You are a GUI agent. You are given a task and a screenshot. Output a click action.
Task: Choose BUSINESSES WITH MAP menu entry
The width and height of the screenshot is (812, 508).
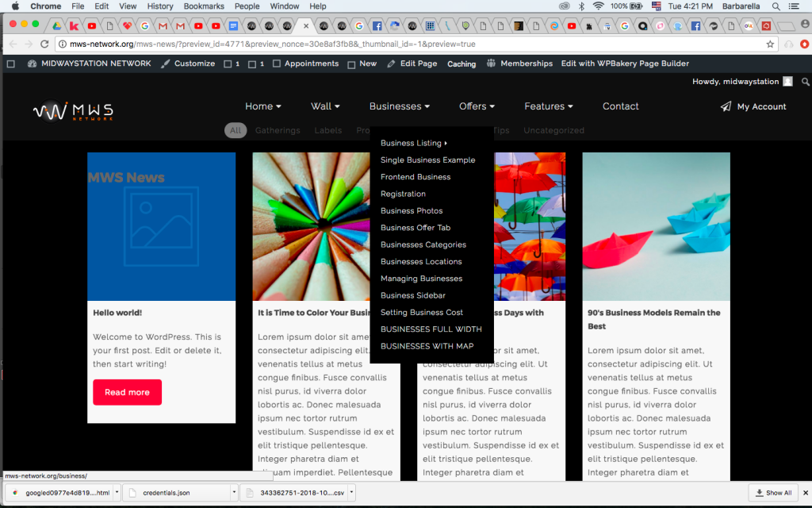coord(428,346)
